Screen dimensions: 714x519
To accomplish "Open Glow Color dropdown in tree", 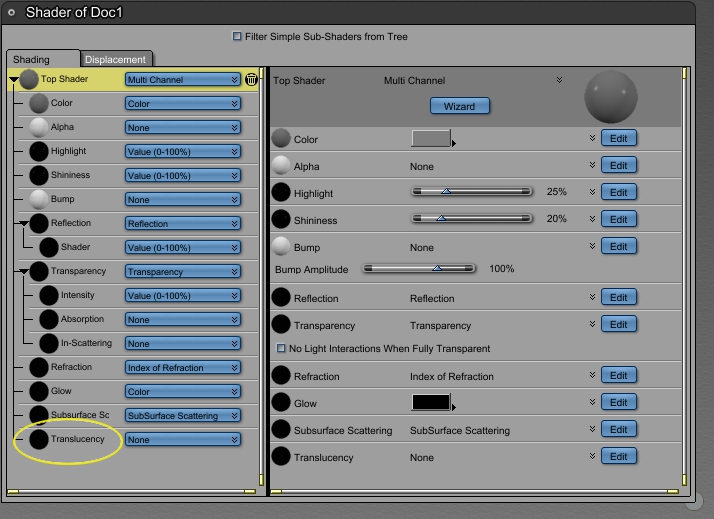I will (183, 392).
